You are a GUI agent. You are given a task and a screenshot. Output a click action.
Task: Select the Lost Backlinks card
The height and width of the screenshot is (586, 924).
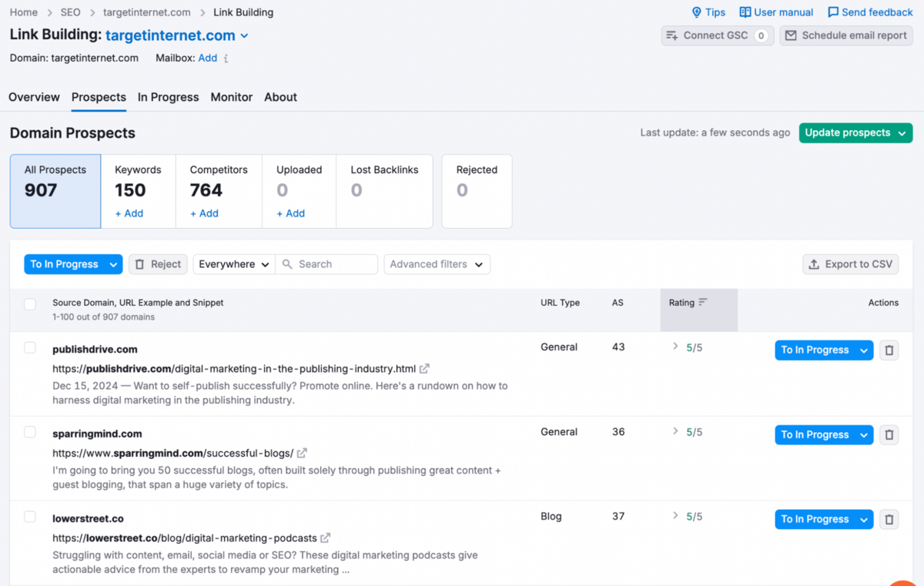click(384, 191)
